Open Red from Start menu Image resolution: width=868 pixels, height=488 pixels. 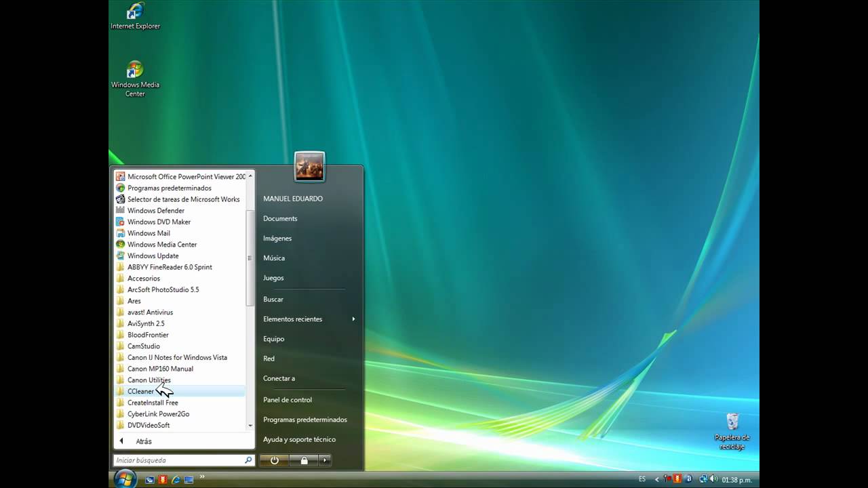(x=269, y=359)
